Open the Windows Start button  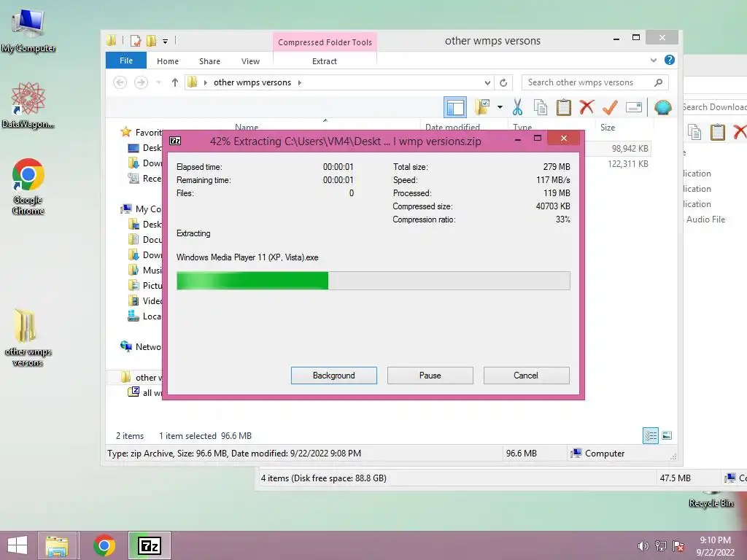[18, 545]
